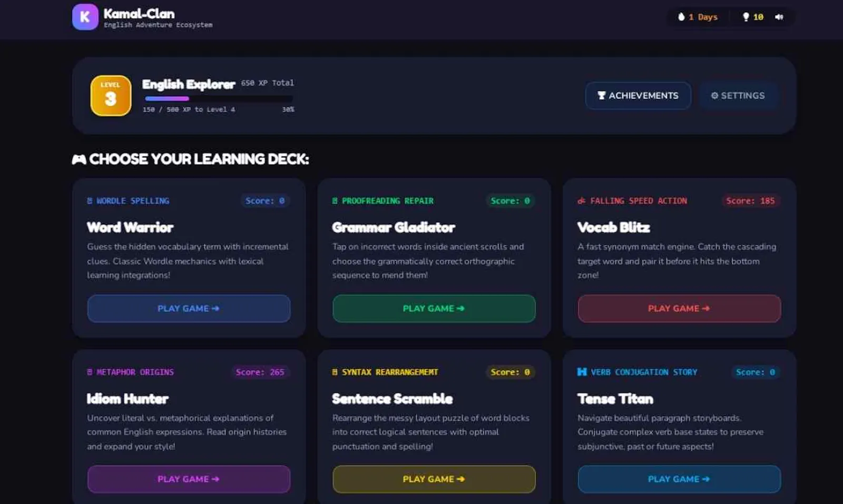Screen dimensions: 843x504
Task: Click the Wordle Spelling category icon
Action: (x=90, y=201)
